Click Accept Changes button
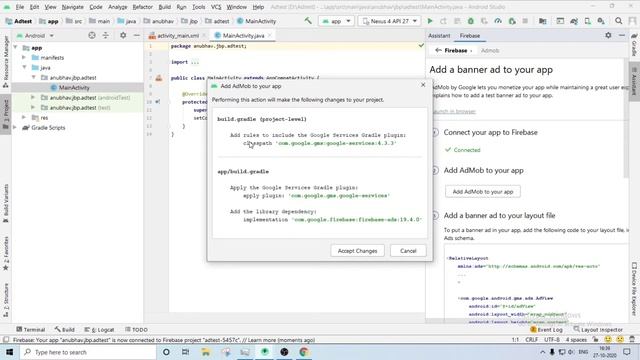 [357, 251]
